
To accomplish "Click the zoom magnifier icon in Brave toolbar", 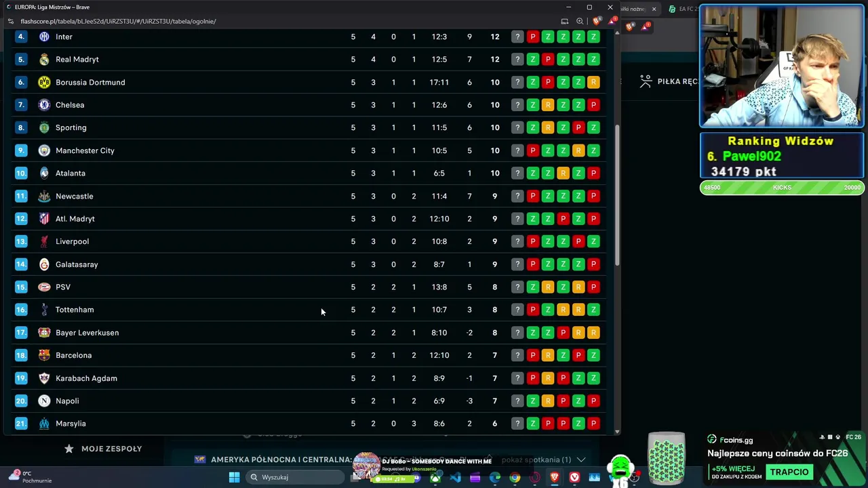I will (x=580, y=21).
